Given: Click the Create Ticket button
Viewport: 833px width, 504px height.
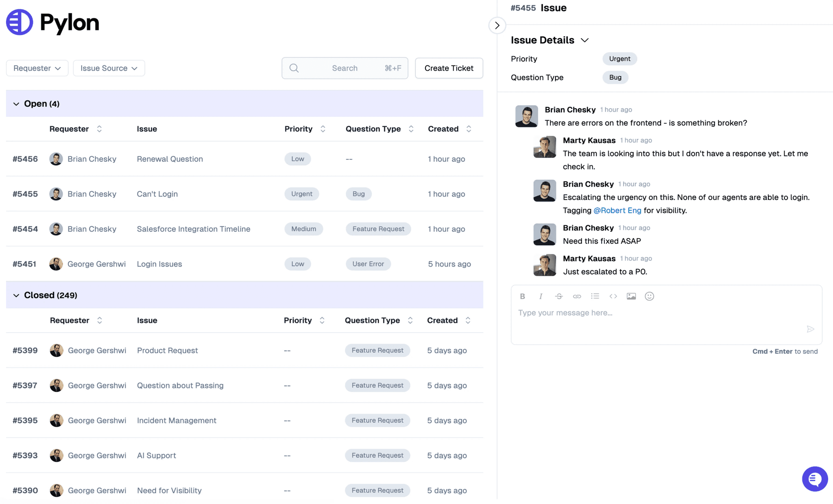Looking at the screenshot, I should pos(449,68).
